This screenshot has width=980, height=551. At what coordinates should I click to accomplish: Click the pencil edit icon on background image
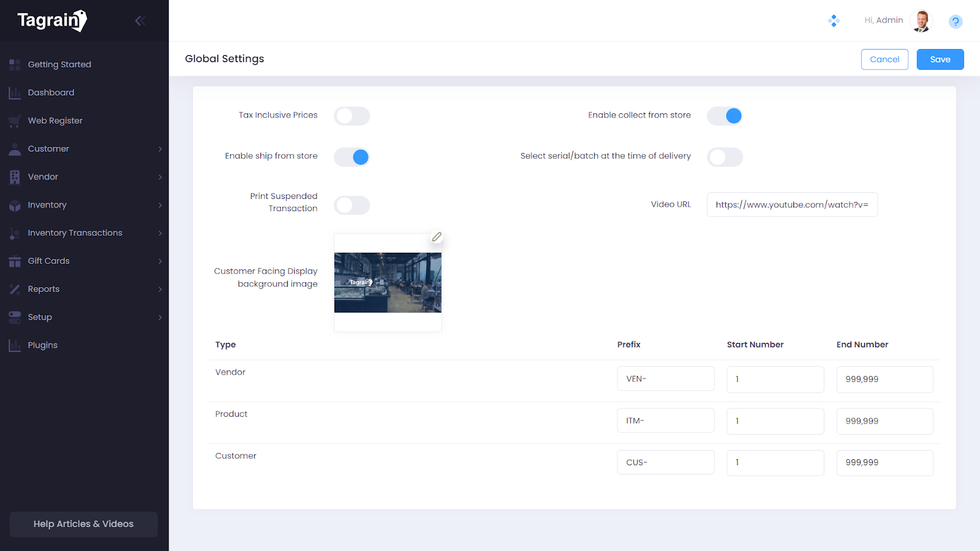coord(437,237)
